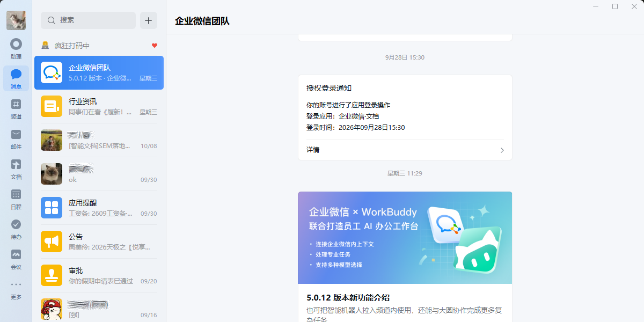Image resolution: width=644 pixels, height=322 pixels.
Task: Click the 企业微信团队 chat header title
Action: 202,21
